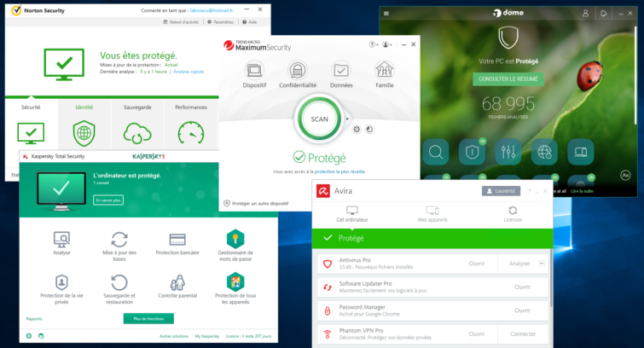The image size is (644, 348).
Task: Switch to Avira Cet ordinateur tab
Action: [x=352, y=214]
